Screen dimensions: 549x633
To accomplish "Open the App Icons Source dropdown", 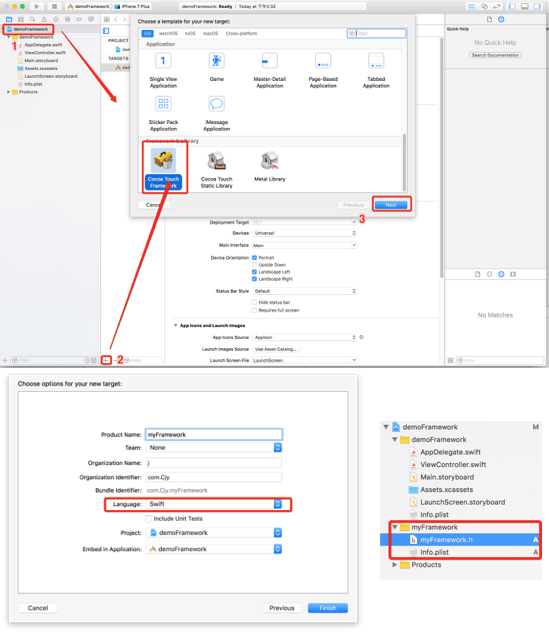I will [x=304, y=337].
